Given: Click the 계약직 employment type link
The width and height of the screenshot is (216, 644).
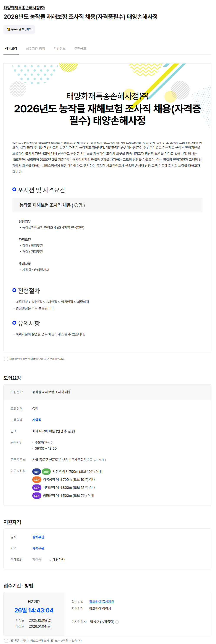Looking at the screenshot, I should (37, 420).
